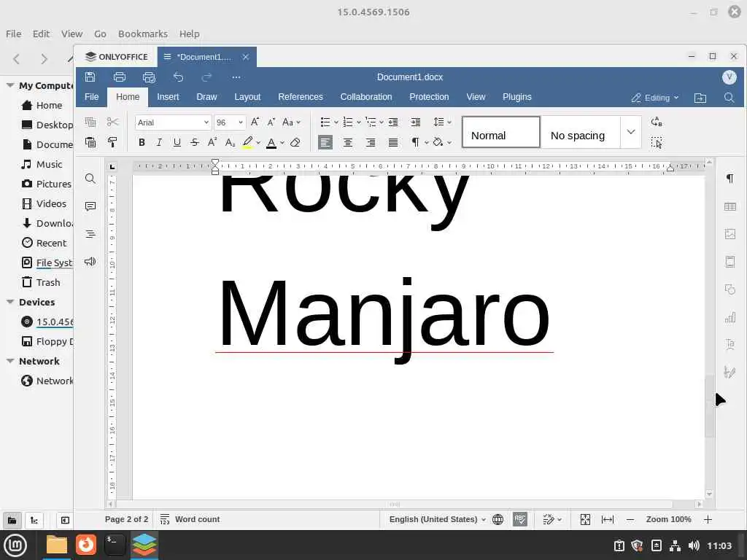Viewport: 747px width, 560px height.
Task: Open English (United States) language dropdown
Action: point(438,519)
